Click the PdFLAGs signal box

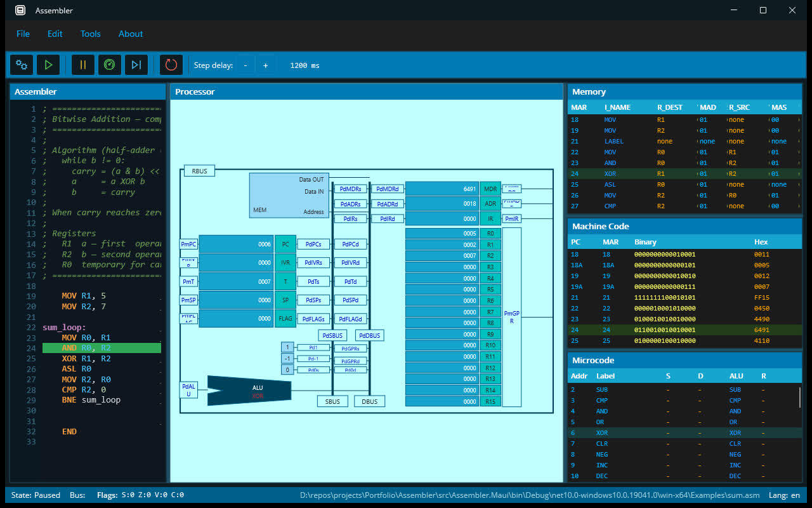click(x=313, y=319)
